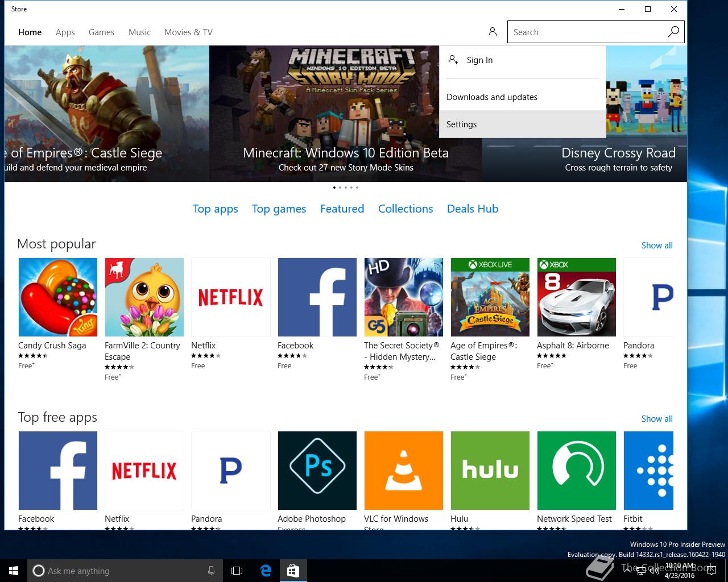Open Facebook tile in Most popular
This screenshot has width=728, height=582.
click(317, 297)
